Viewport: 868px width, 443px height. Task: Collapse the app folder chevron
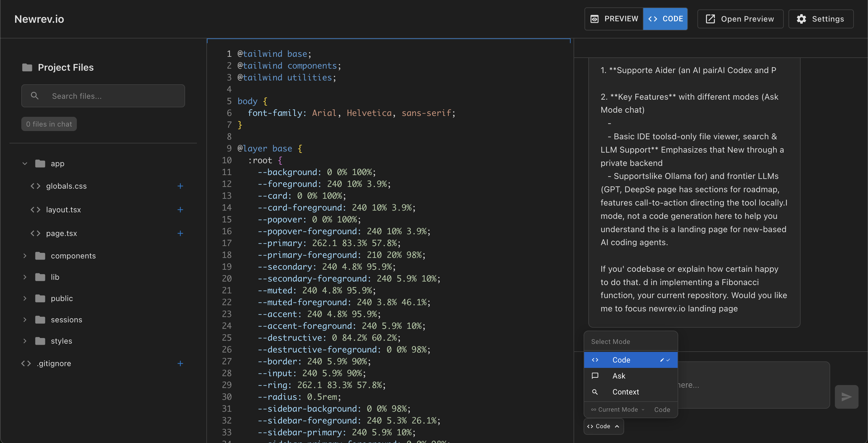click(25, 164)
